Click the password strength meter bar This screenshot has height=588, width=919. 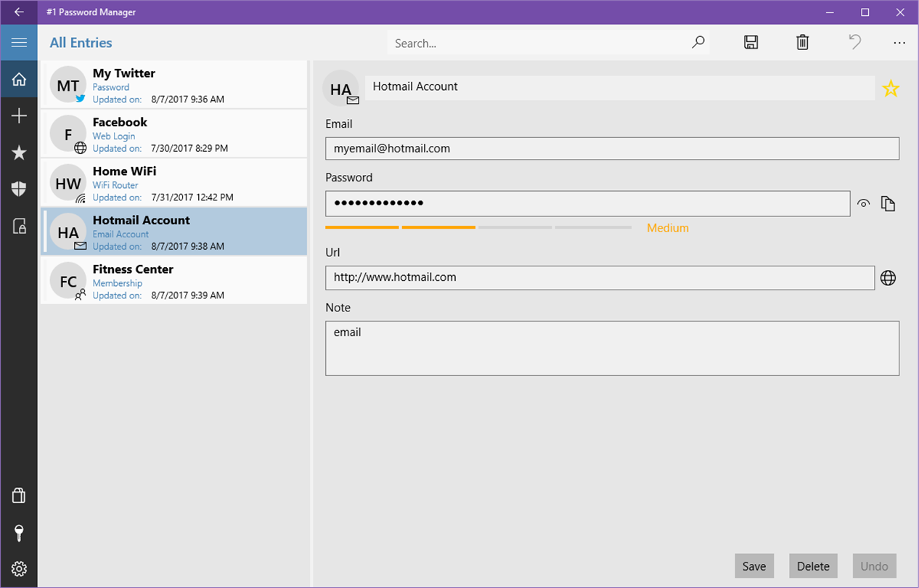click(478, 228)
